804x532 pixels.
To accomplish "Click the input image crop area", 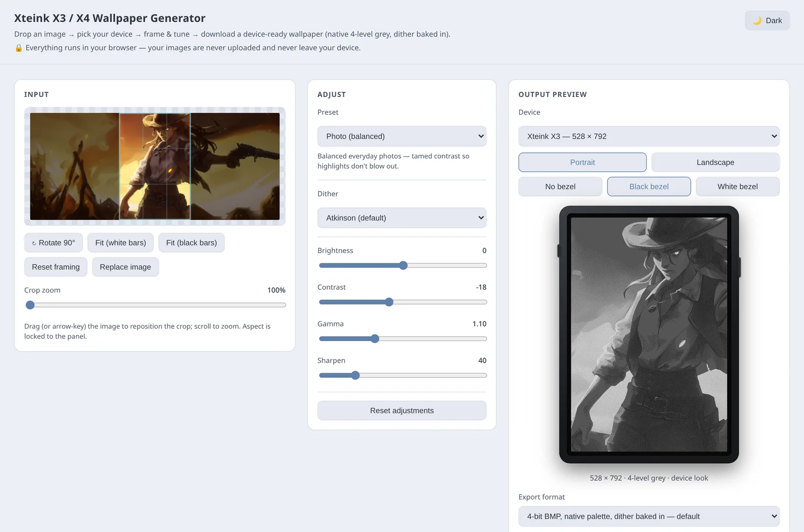I will [155, 166].
